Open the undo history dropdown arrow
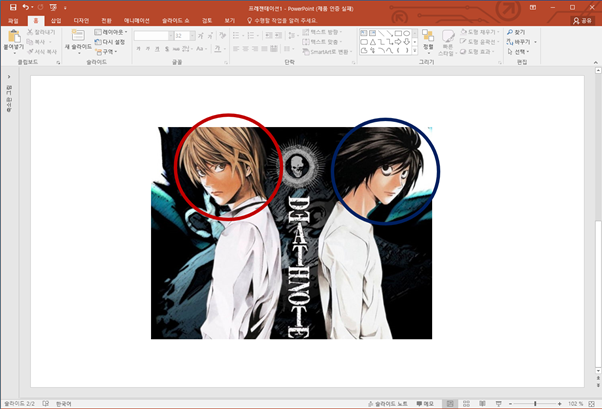The image size is (602, 409). 32,8
